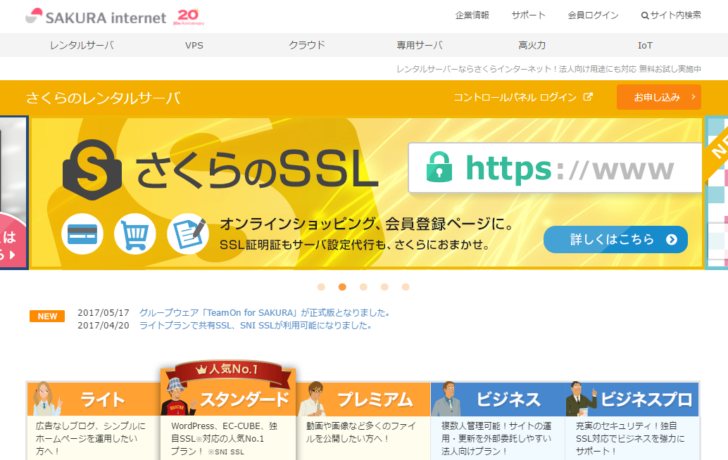Viewport: 728px width, 460px height.
Task: Click the https://www address box graphic
Action: (555, 168)
